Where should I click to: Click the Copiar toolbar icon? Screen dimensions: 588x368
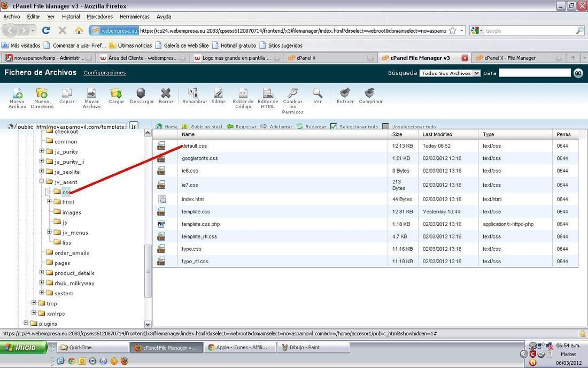[67, 93]
